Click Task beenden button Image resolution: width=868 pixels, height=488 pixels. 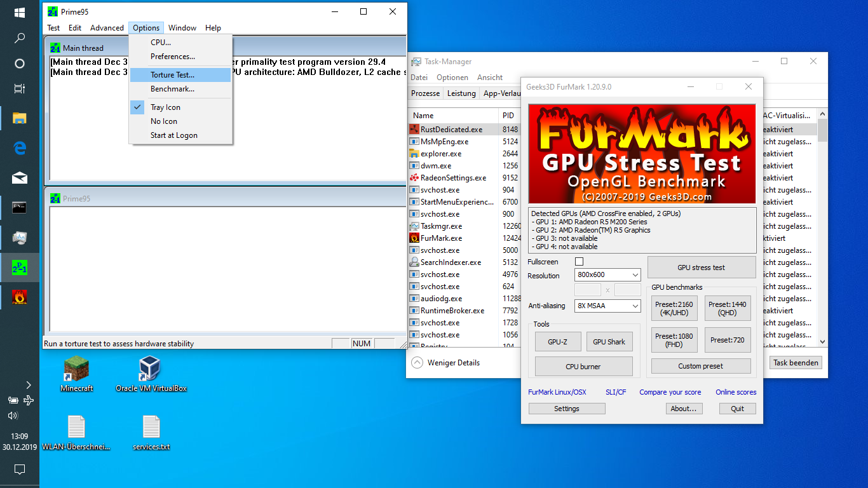(796, 363)
